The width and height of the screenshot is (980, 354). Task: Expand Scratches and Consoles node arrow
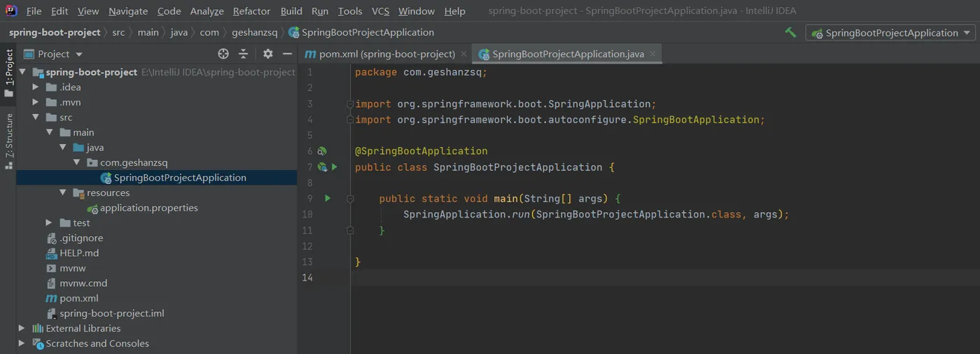22,344
